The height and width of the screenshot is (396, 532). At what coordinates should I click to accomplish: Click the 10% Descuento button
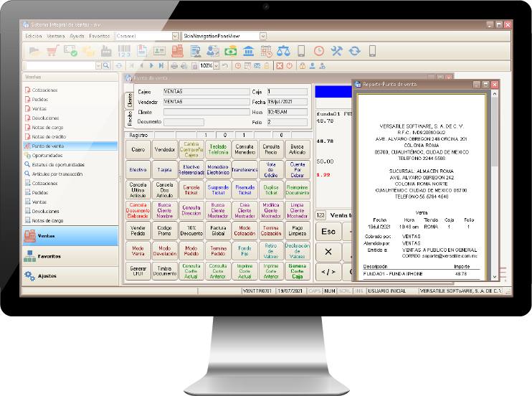click(191, 231)
